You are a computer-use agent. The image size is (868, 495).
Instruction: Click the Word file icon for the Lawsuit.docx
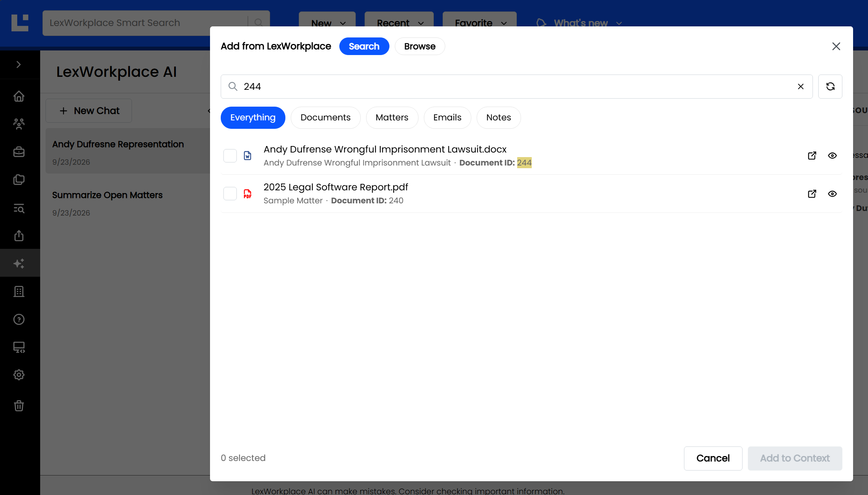coord(248,156)
